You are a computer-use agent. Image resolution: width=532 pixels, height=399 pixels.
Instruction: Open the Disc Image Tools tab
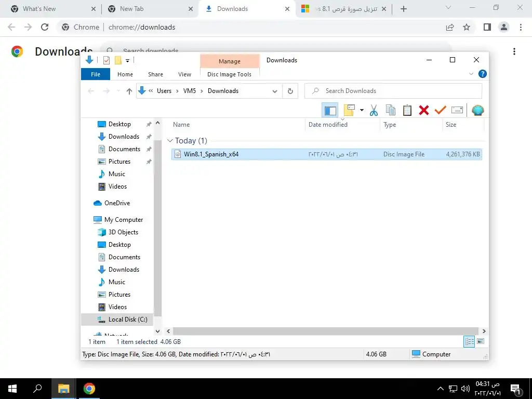point(229,74)
